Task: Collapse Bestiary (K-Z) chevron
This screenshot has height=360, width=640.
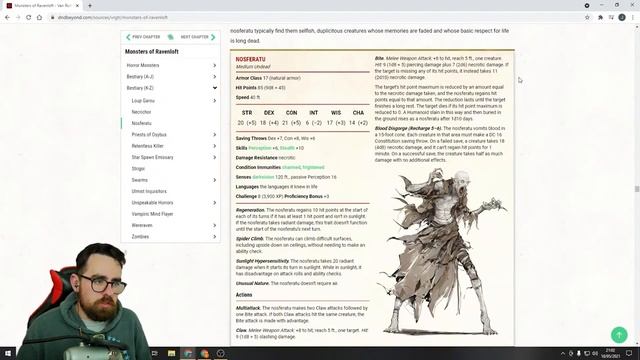Action: click(214, 88)
